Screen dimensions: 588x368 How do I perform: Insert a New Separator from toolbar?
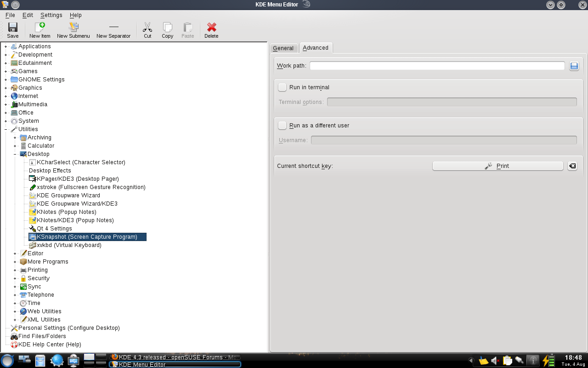pos(113,30)
